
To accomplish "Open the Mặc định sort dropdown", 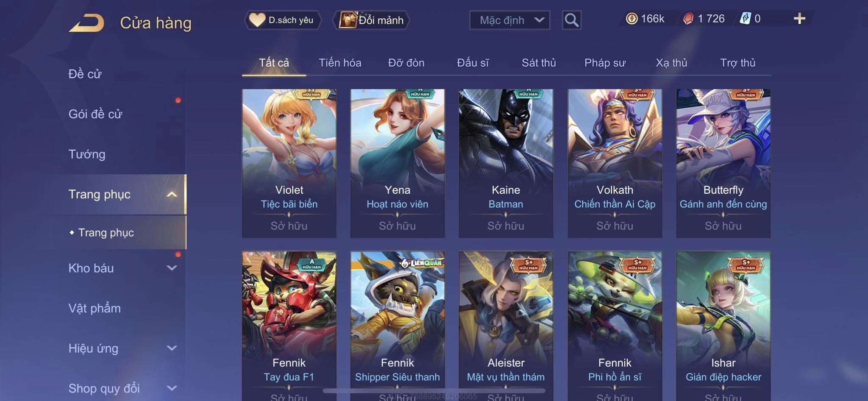I will point(509,20).
